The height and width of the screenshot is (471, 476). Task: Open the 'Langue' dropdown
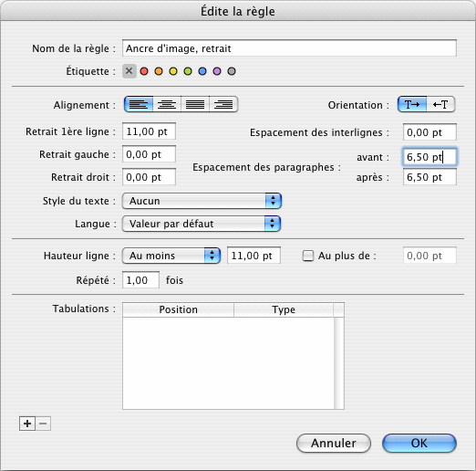click(202, 224)
